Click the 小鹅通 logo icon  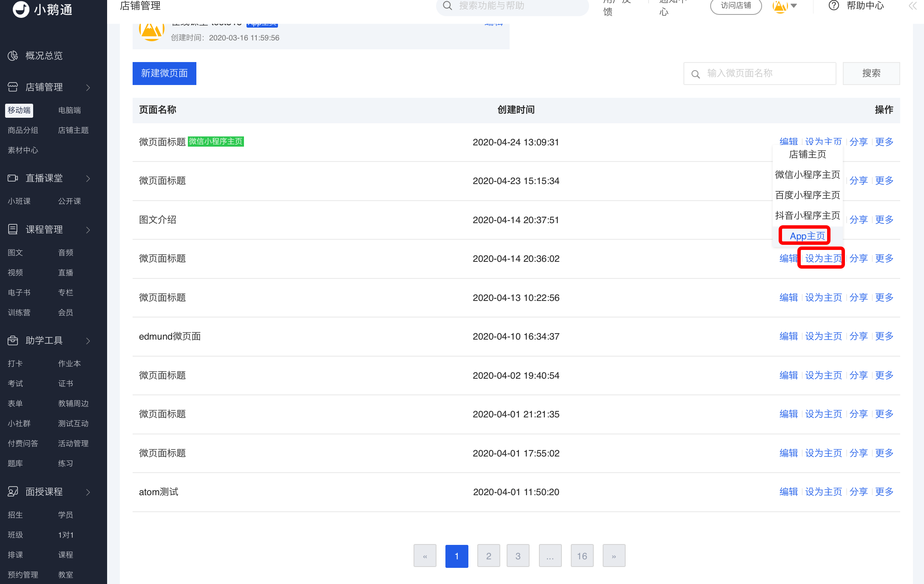[x=21, y=9]
